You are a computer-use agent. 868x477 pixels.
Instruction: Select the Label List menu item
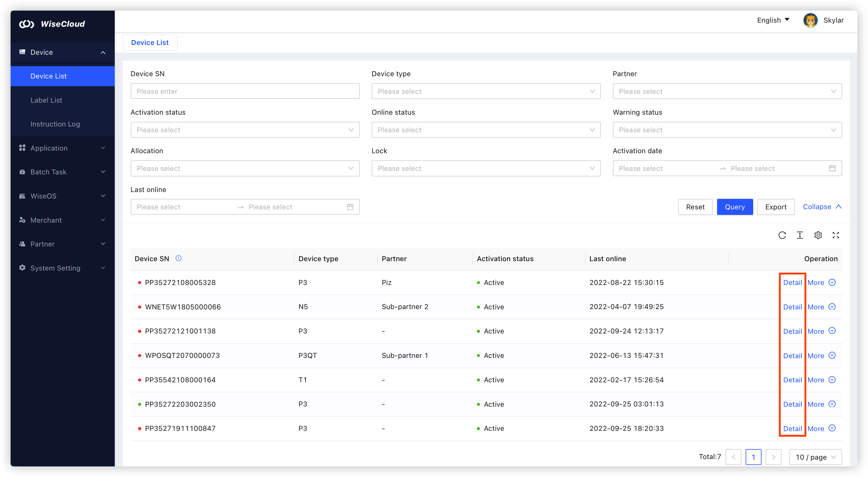(x=46, y=100)
